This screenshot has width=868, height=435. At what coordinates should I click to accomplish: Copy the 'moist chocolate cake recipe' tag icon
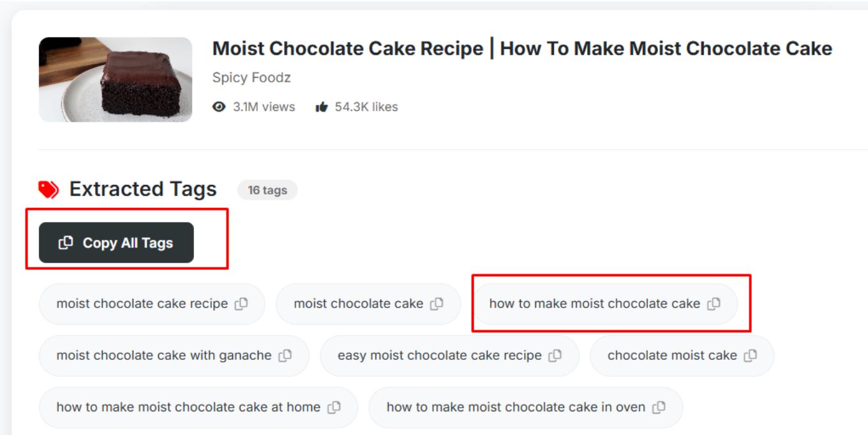pos(241,304)
